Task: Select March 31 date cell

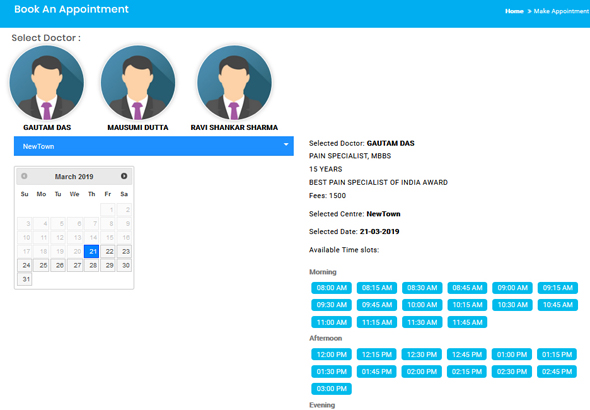Action: (24, 279)
